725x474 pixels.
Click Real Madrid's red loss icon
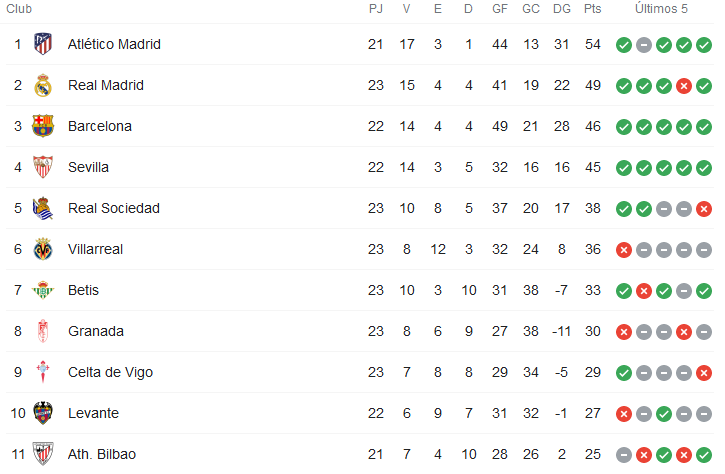(x=684, y=86)
